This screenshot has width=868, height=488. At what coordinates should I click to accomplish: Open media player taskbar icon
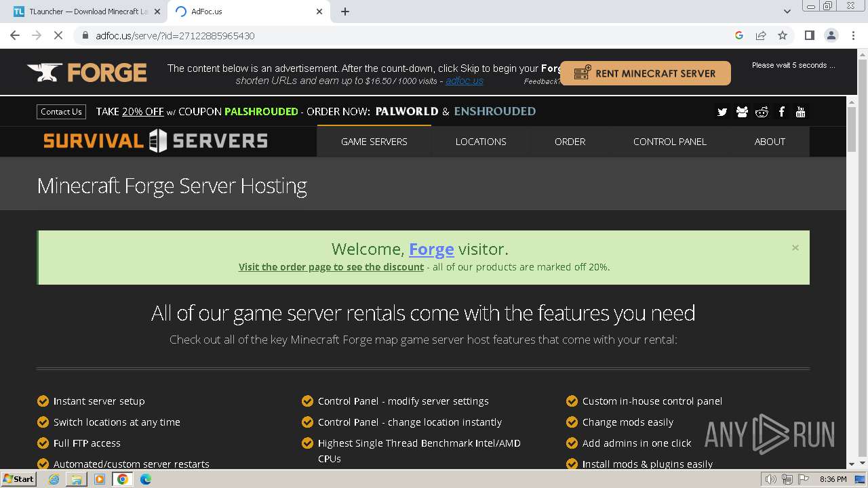[100, 479]
